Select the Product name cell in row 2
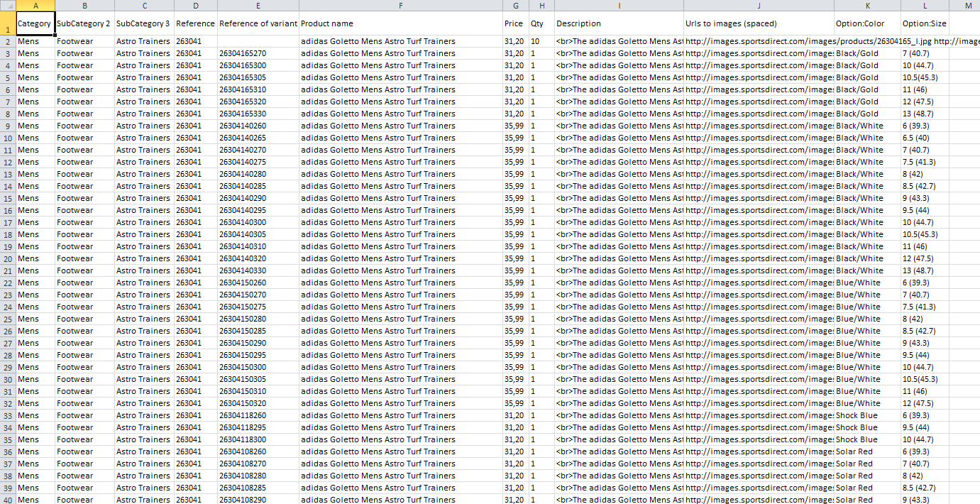This screenshot has width=980, height=504. point(401,42)
